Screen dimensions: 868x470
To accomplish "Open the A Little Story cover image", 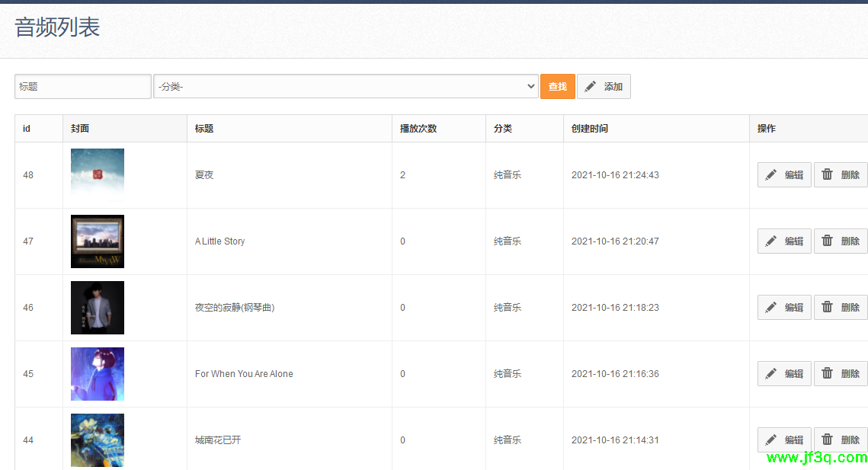I will coord(98,241).
